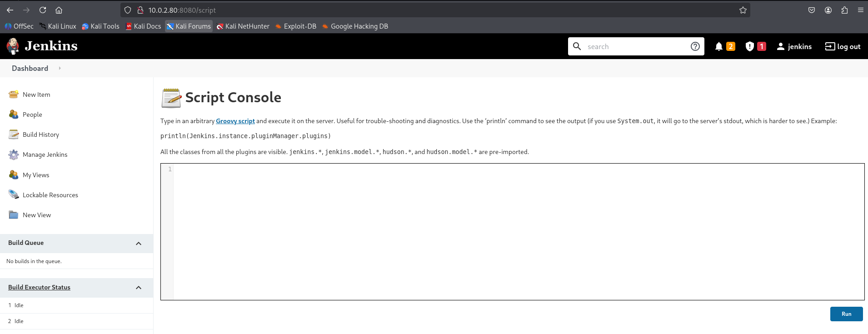The height and width of the screenshot is (334, 868).
Task: Open the Google Hacking DB bookmark
Action: tap(355, 26)
